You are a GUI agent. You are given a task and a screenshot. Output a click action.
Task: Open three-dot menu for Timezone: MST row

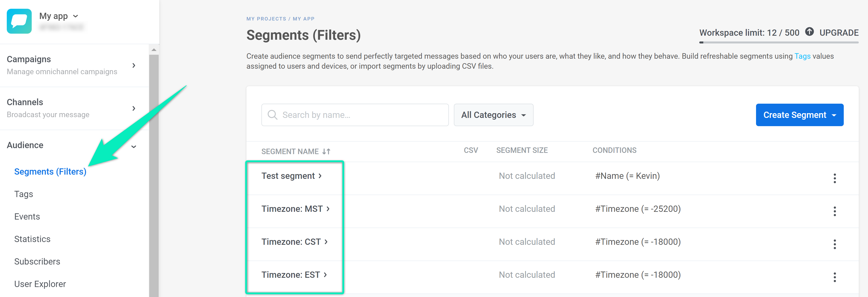[834, 211]
